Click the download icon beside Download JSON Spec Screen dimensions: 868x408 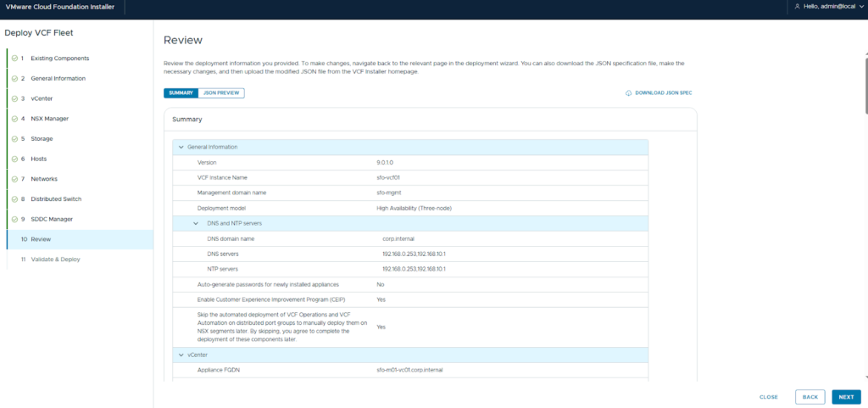[x=628, y=92]
